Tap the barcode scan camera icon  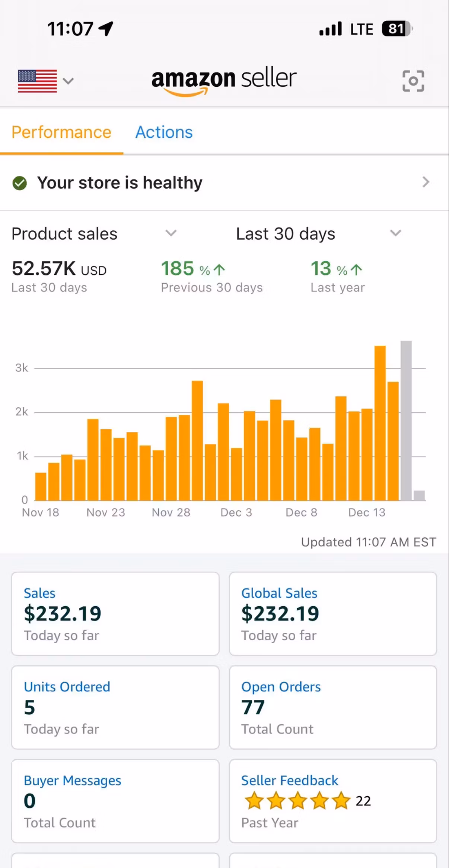point(413,81)
